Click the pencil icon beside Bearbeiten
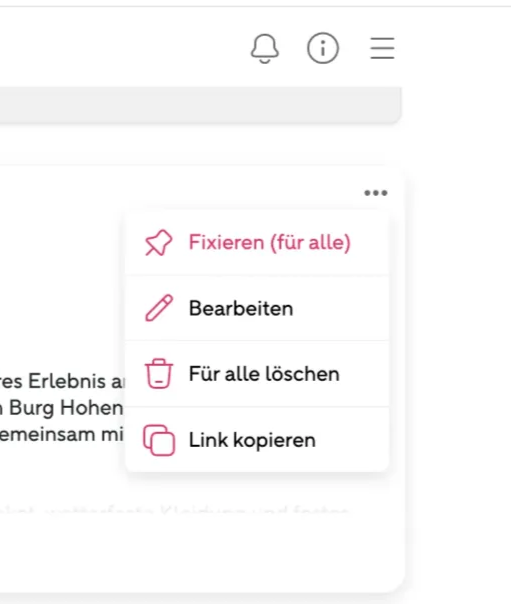Image resolution: width=511 pixels, height=604 pixels. pos(159,308)
